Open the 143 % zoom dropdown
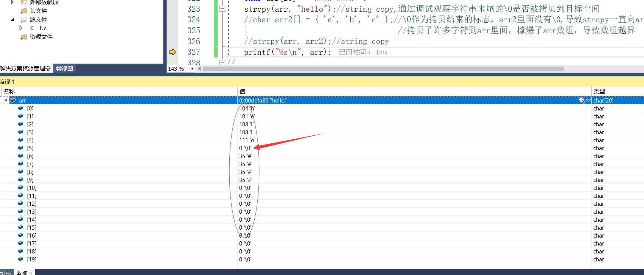The width and height of the screenshot is (644, 275). click(192, 69)
